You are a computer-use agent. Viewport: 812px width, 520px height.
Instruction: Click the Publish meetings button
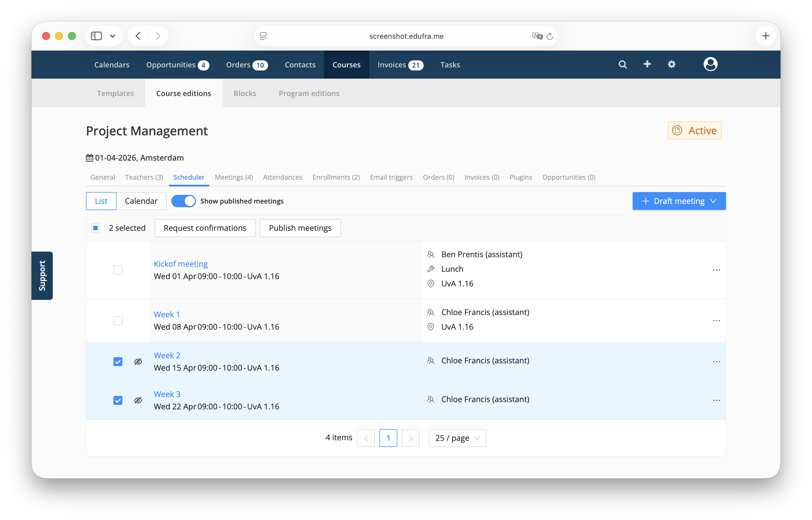(300, 228)
